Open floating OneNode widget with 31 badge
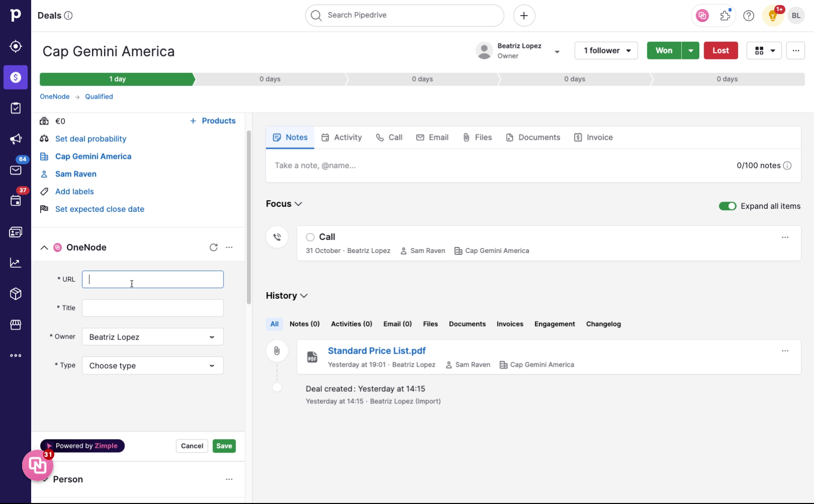The image size is (814, 504). click(38, 466)
